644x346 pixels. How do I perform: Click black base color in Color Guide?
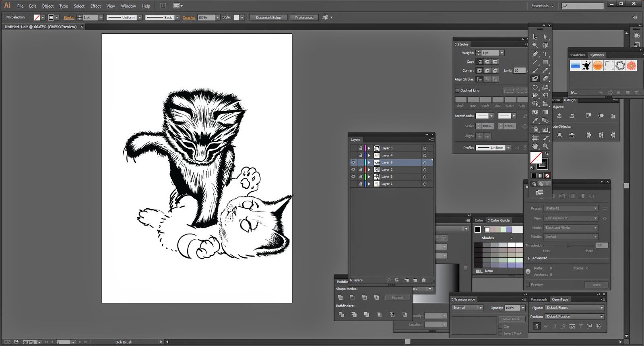click(x=478, y=230)
